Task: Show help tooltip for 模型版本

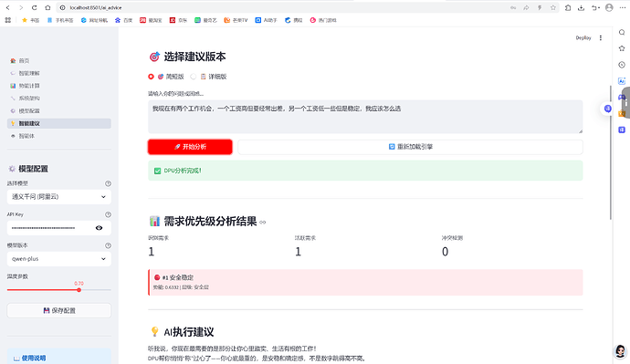Action: (108, 245)
